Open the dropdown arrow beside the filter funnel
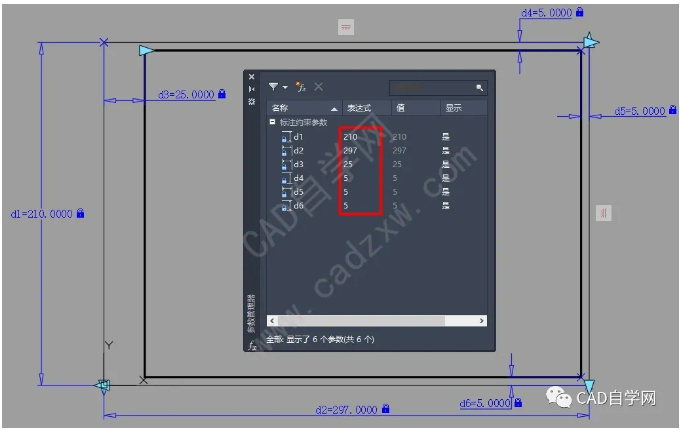 (285, 87)
